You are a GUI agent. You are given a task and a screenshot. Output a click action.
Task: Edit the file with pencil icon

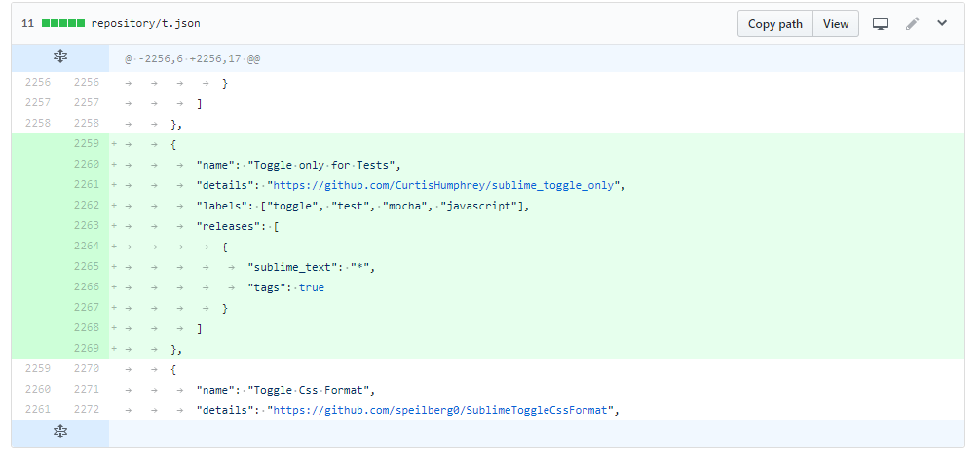pos(913,23)
